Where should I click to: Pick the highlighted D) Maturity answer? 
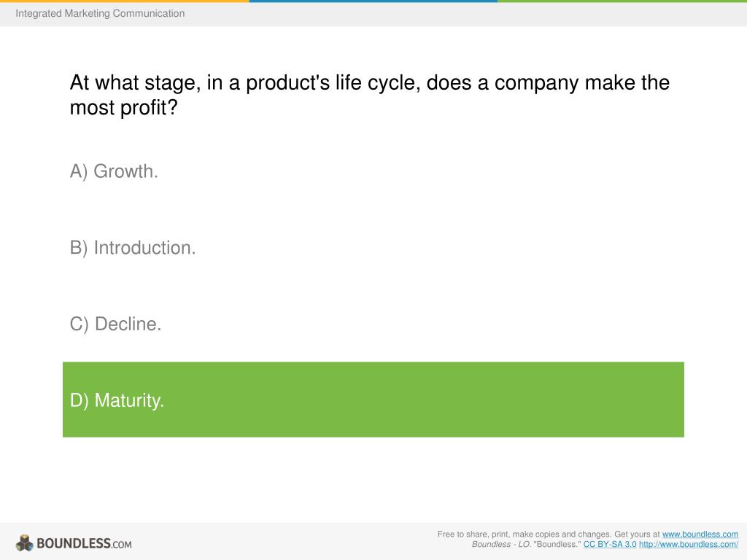(x=373, y=400)
